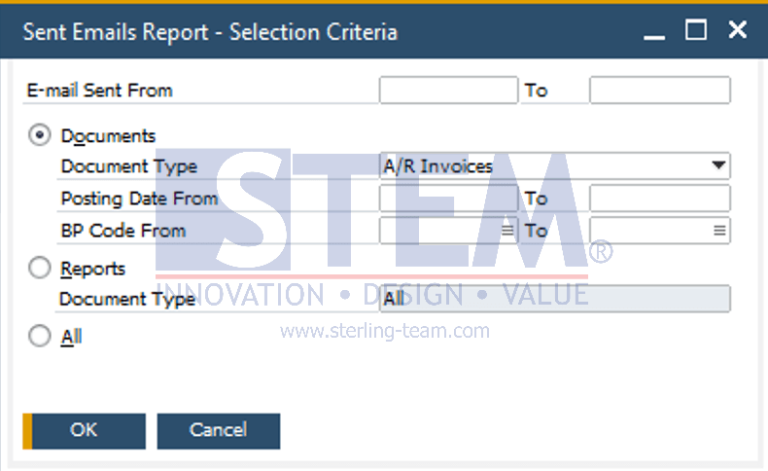768x471 pixels.
Task: Expand the A/R Invoices document type dropdown
Action: coord(718,166)
